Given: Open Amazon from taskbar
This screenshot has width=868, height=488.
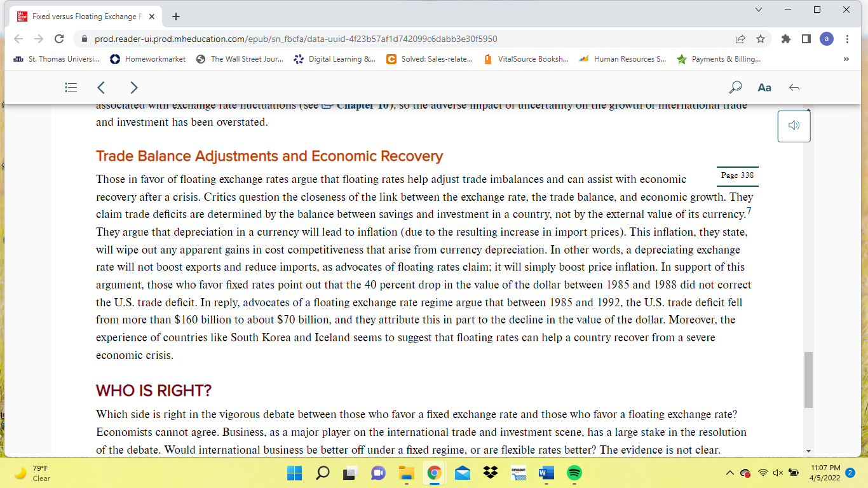Looking at the screenshot, I should point(518,473).
